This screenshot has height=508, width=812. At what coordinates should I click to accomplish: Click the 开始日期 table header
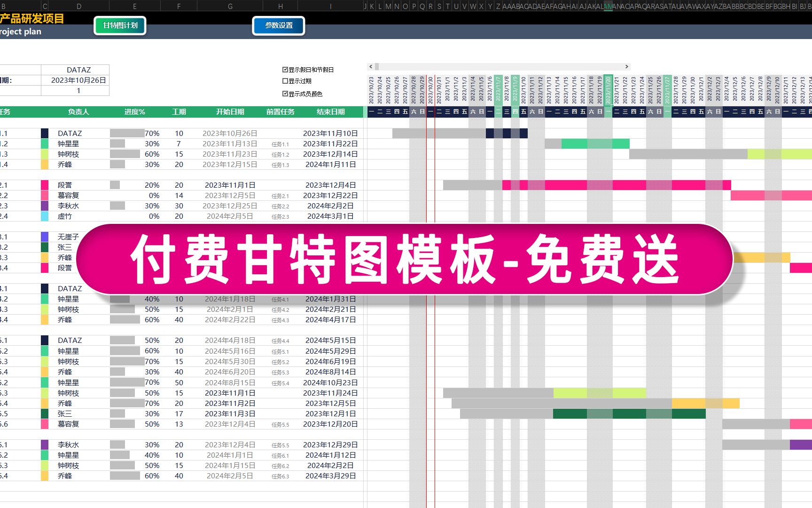(x=230, y=112)
